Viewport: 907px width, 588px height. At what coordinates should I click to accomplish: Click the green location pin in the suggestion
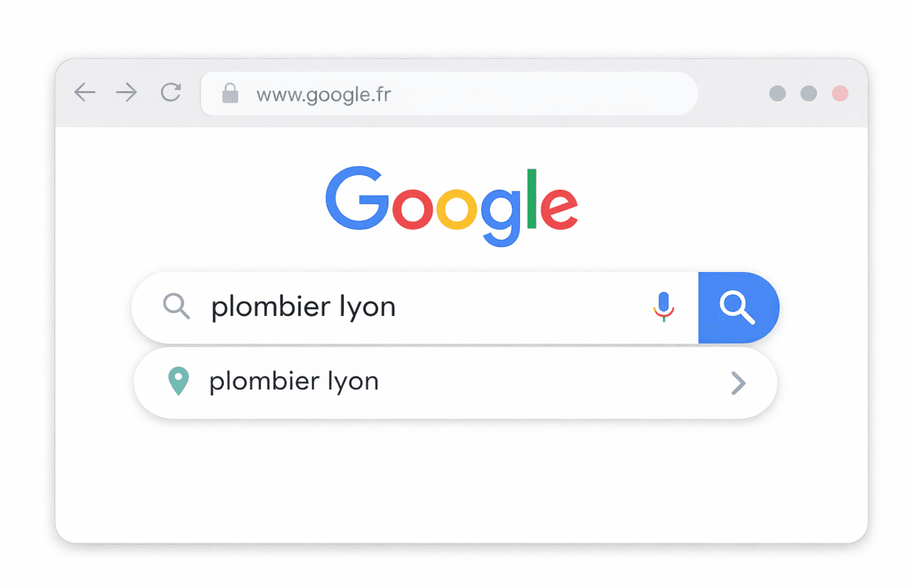tap(178, 382)
